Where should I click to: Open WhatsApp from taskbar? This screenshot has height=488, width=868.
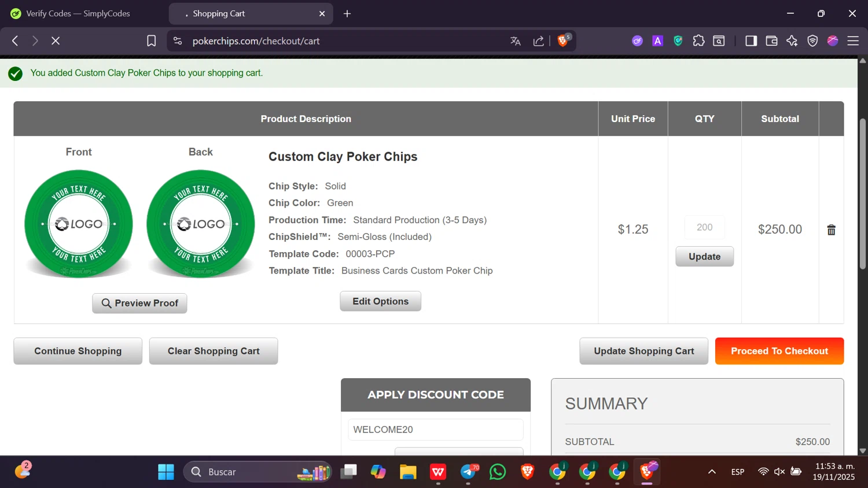498,472
